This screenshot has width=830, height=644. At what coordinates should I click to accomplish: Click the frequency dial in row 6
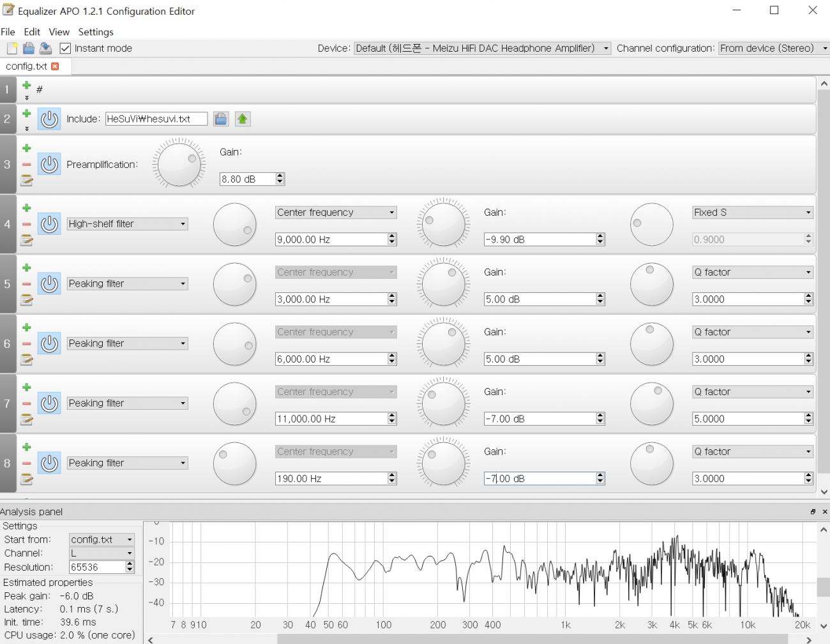click(235, 344)
